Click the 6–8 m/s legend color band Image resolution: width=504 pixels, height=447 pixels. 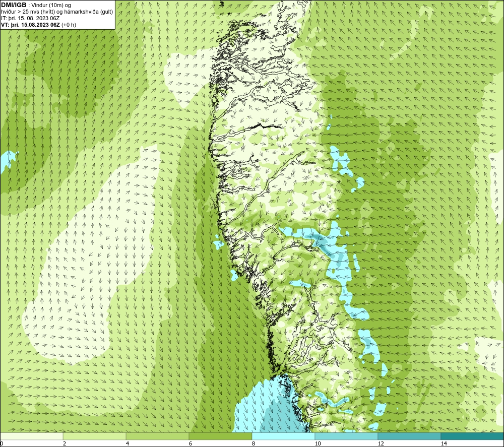(x=221, y=436)
